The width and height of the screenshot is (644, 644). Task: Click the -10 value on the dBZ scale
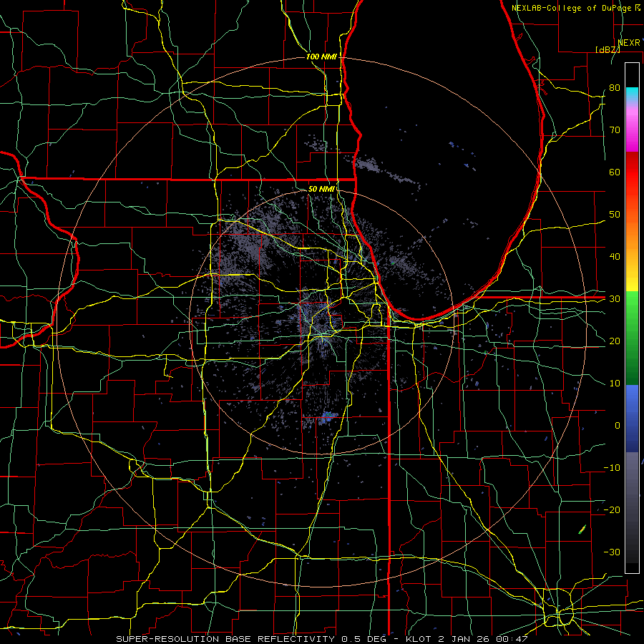coord(612,468)
